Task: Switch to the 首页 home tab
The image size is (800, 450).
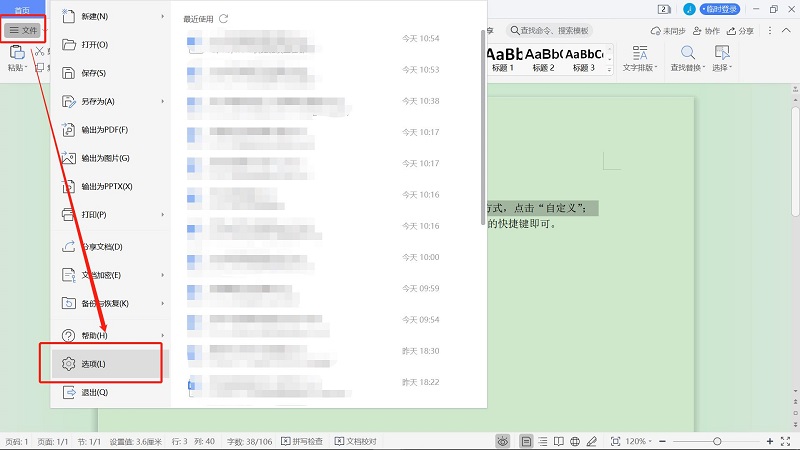Action: click(21, 10)
